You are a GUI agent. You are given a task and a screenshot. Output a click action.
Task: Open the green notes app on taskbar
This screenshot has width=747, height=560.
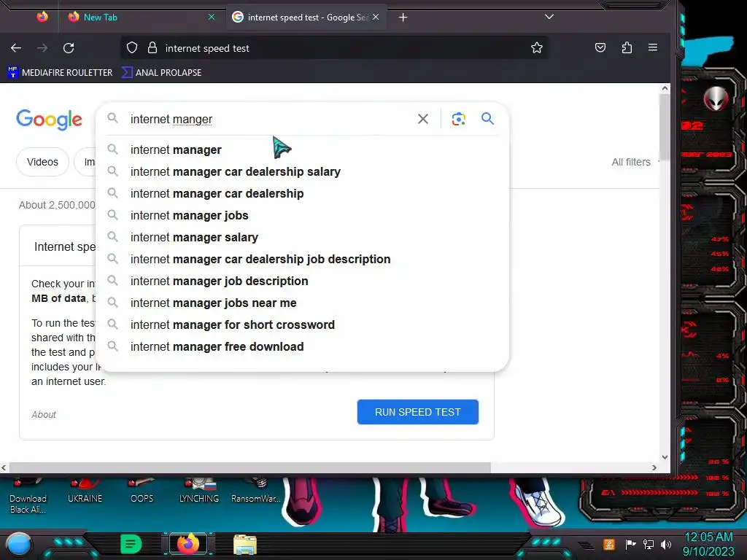pos(131,544)
